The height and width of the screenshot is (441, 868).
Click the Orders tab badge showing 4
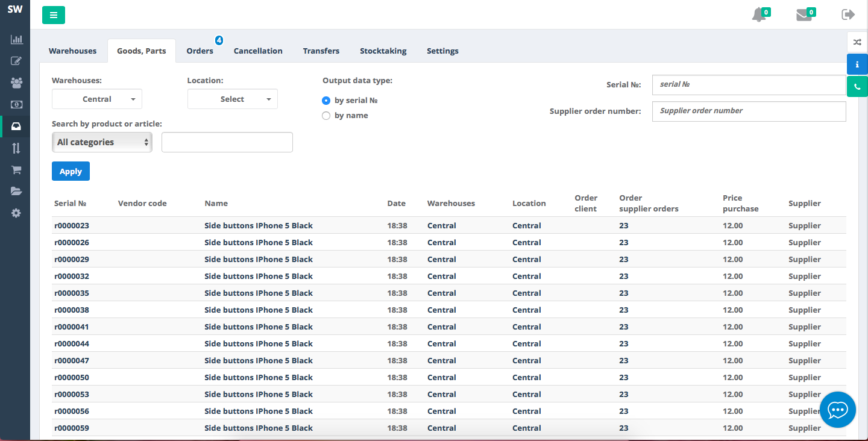point(219,40)
